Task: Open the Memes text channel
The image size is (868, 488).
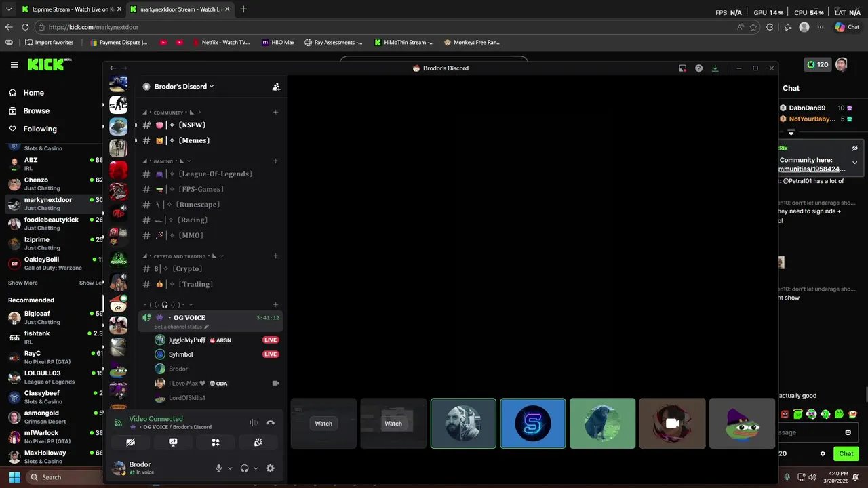Action: pos(210,140)
